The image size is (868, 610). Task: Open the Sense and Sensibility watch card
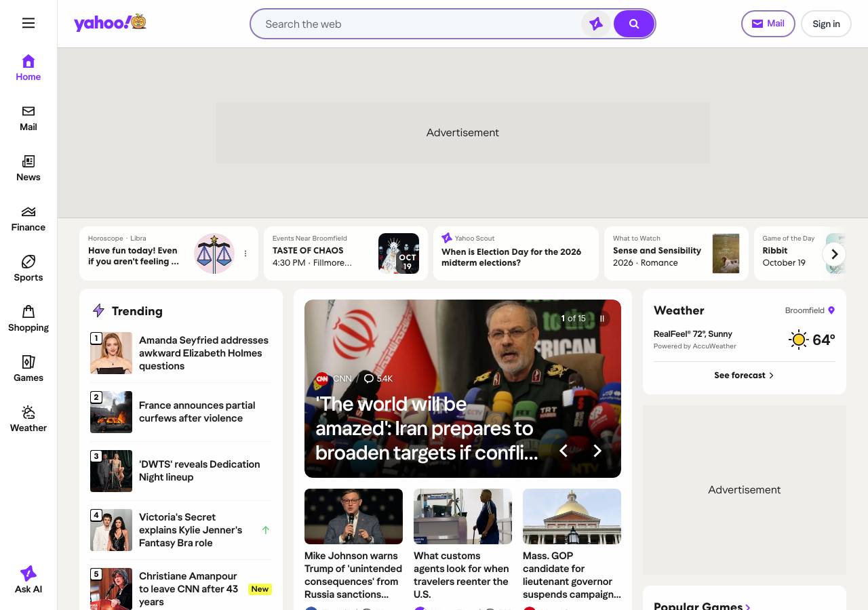(x=676, y=253)
